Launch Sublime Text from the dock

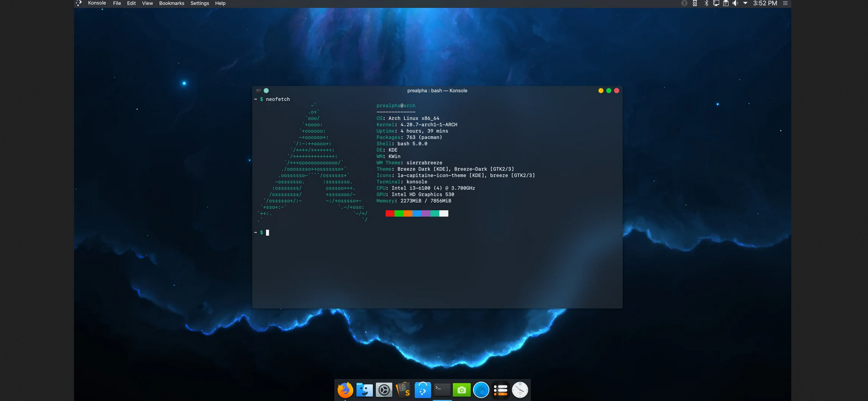(x=403, y=390)
